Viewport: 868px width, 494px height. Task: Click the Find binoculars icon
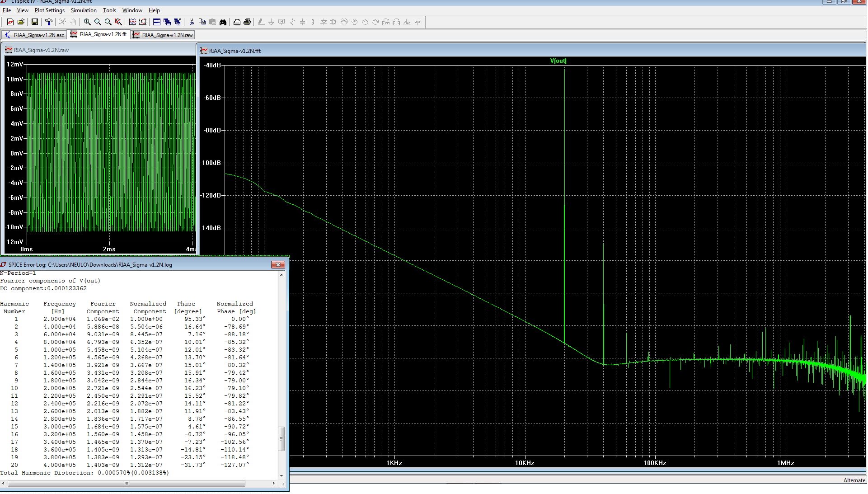pos(223,22)
